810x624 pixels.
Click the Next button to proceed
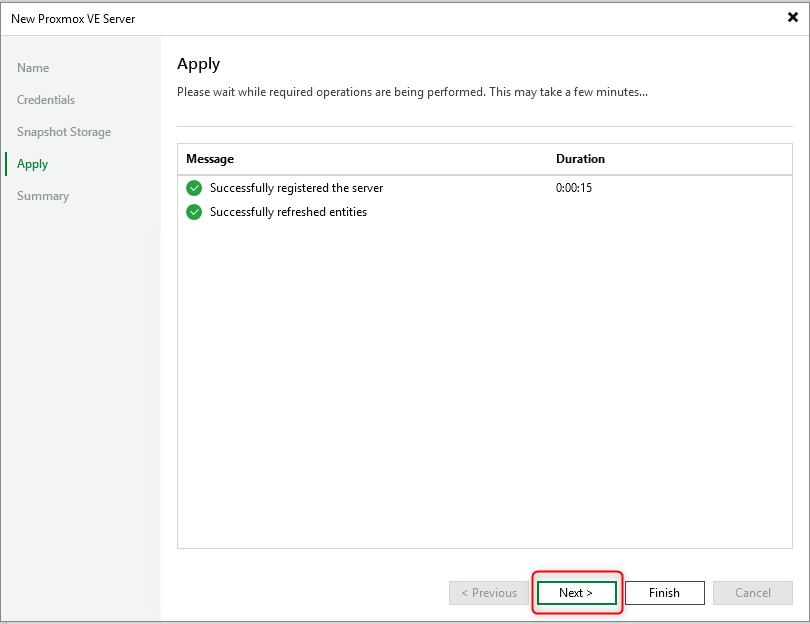pyautogui.click(x=576, y=592)
